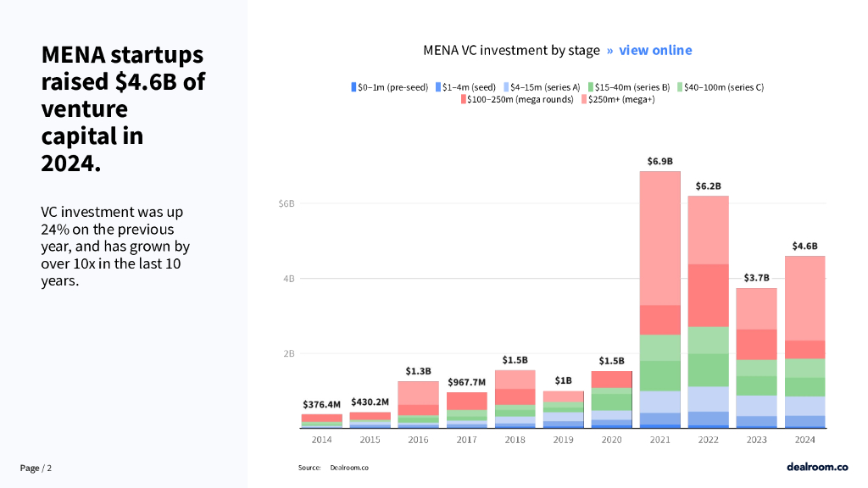
Task: Select the $6.9B label above 2021
Action: [x=659, y=161]
